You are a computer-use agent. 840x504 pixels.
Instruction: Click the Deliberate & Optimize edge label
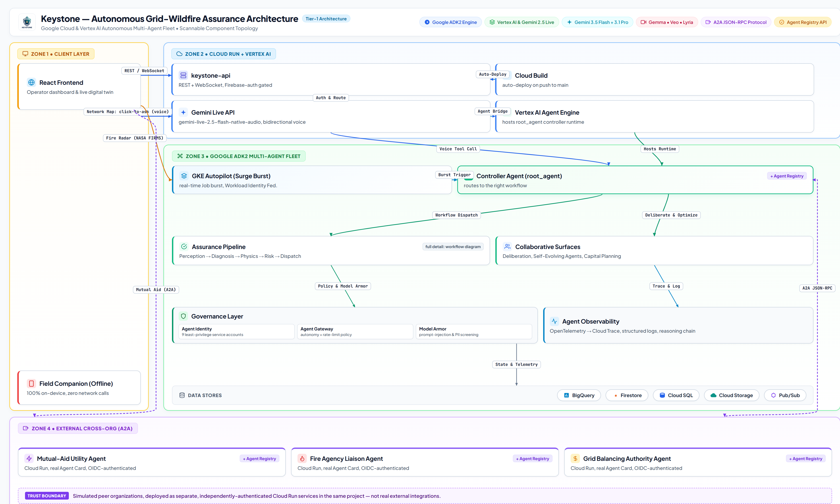(671, 215)
